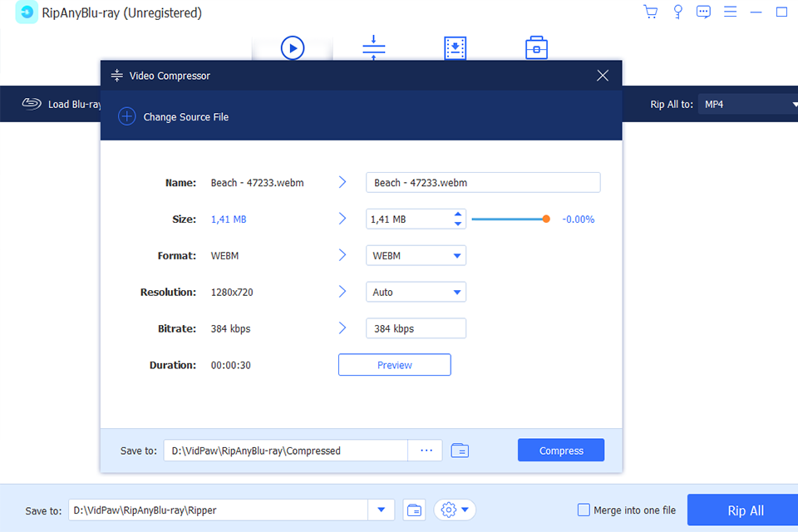The height and width of the screenshot is (532, 798).
Task: Enable Merge into one file checkbox
Action: coord(584,510)
